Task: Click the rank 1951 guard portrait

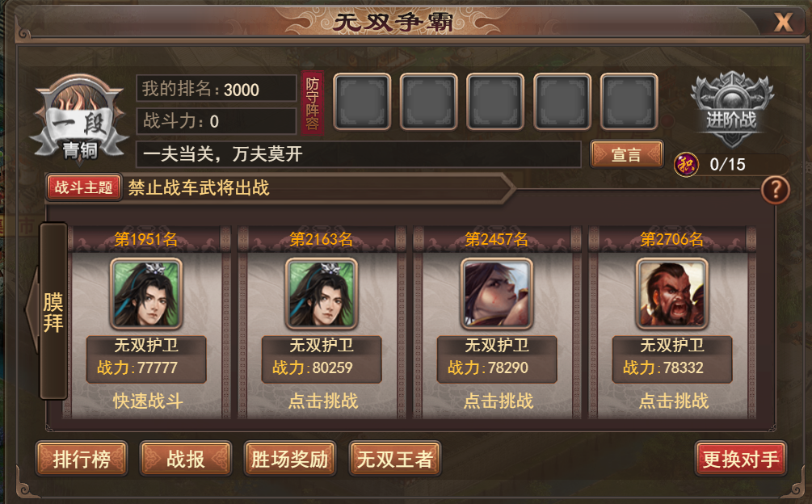Action: pos(146,293)
